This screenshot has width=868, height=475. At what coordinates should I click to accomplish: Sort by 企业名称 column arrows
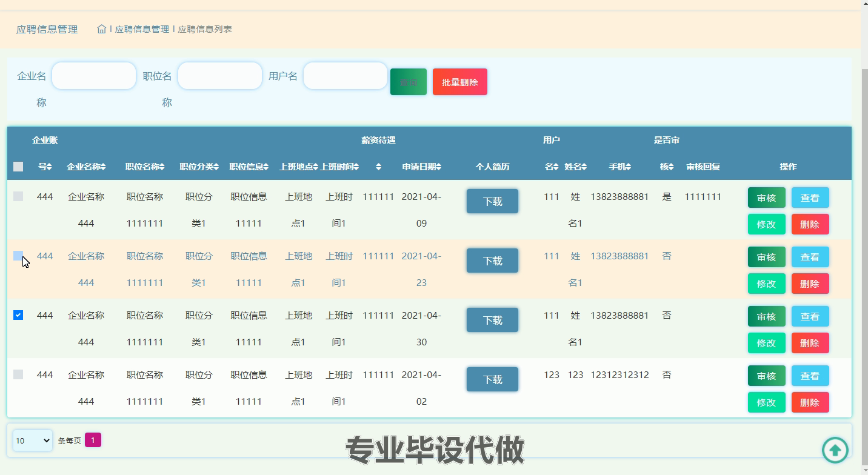click(103, 167)
